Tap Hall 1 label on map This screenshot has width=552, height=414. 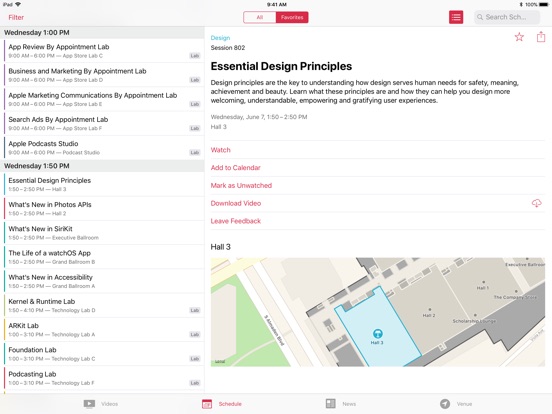tap(483, 288)
